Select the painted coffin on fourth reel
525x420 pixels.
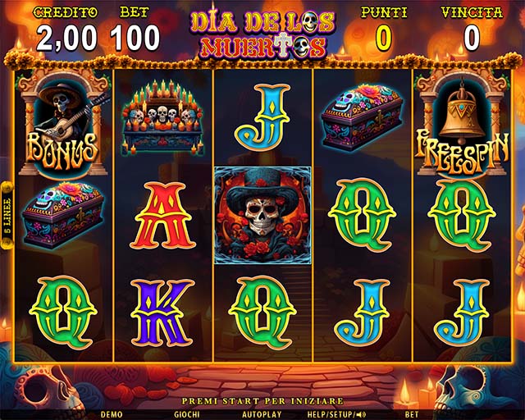click(362, 117)
